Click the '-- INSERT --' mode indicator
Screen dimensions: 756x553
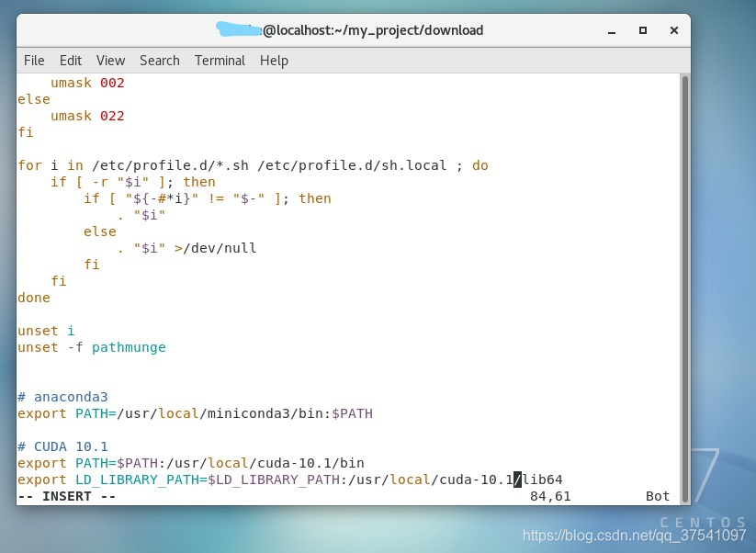pyautogui.click(x=67, y=496)
